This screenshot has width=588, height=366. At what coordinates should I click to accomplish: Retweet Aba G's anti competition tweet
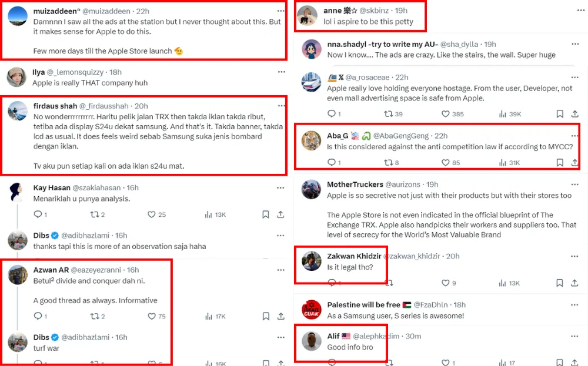(x=388, y=163)
